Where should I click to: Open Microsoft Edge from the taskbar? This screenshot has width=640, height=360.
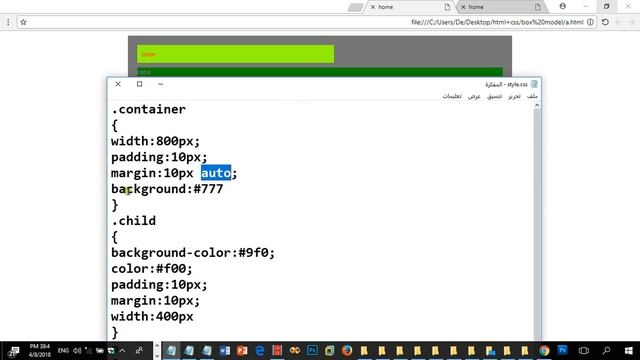260,351
